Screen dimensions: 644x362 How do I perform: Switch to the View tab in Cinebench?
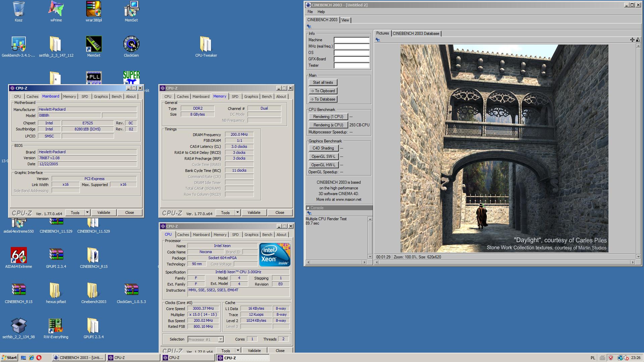pos(345,20)
